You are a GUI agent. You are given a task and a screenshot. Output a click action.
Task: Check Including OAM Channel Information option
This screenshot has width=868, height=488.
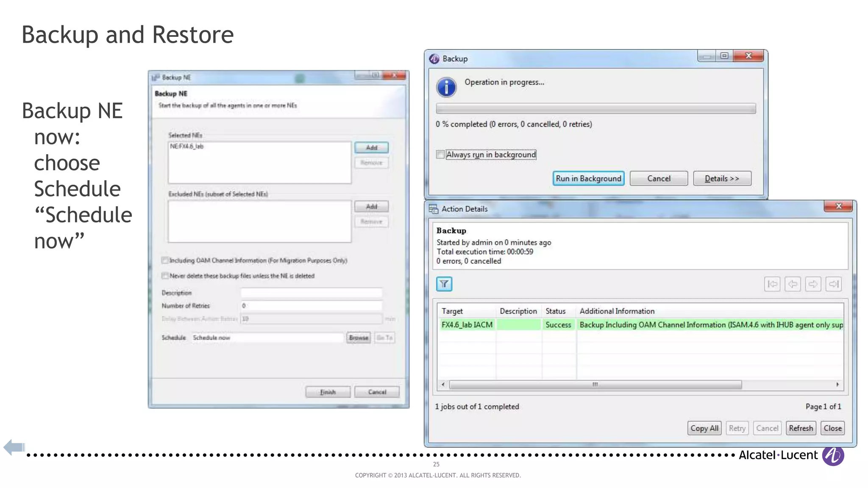pyautogui.click(x=165, y=260)
